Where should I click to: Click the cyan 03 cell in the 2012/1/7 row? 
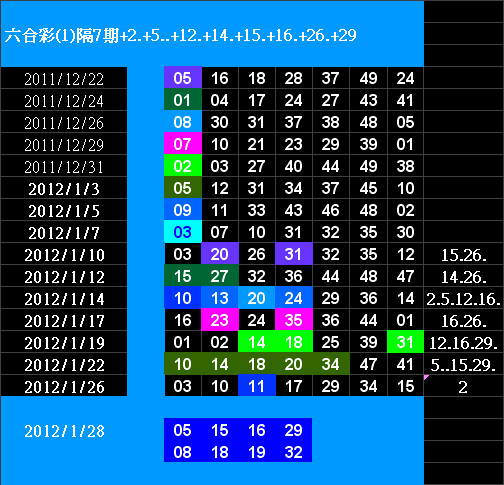[183, 232]
